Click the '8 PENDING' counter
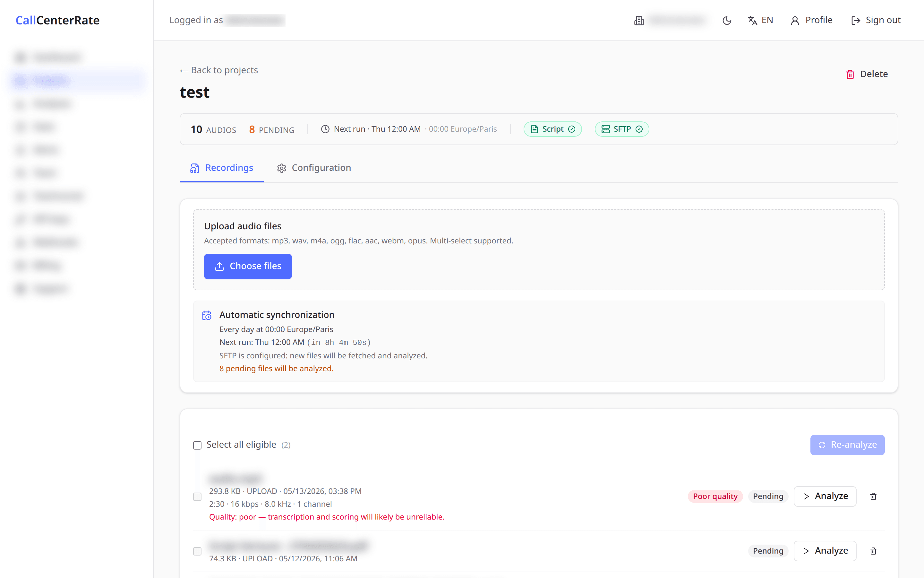The image size is (924, 578). pos(271,130)
